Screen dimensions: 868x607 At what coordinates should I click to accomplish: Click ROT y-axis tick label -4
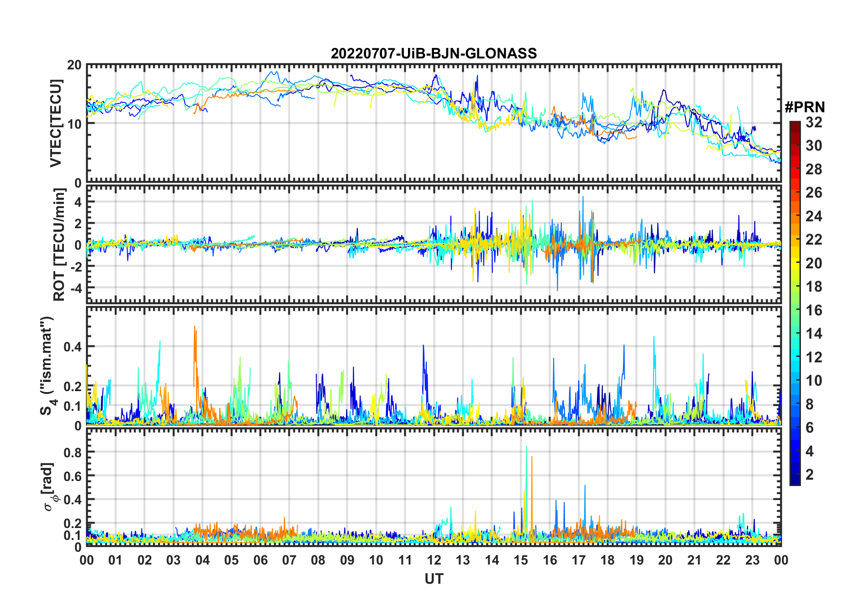(76, 288)
